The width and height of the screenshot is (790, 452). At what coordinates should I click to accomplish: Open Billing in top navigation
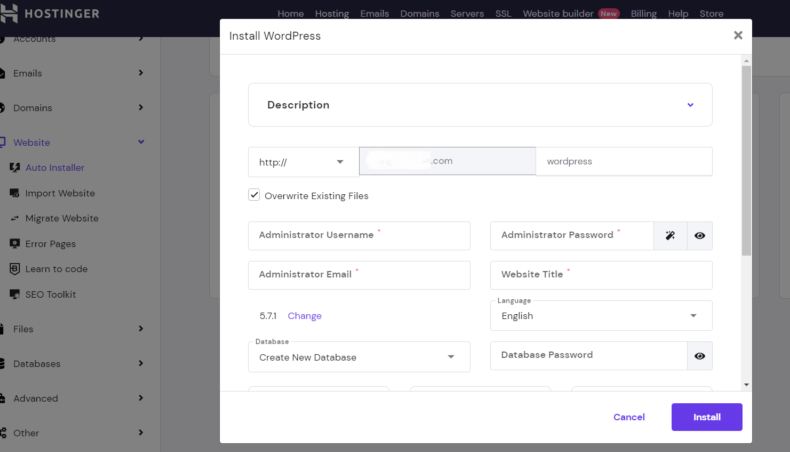click(643, 14)
